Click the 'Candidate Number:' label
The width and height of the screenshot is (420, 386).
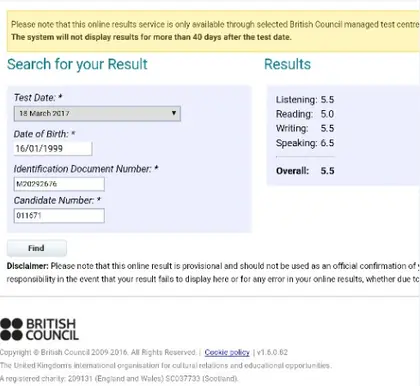[57, 200]
